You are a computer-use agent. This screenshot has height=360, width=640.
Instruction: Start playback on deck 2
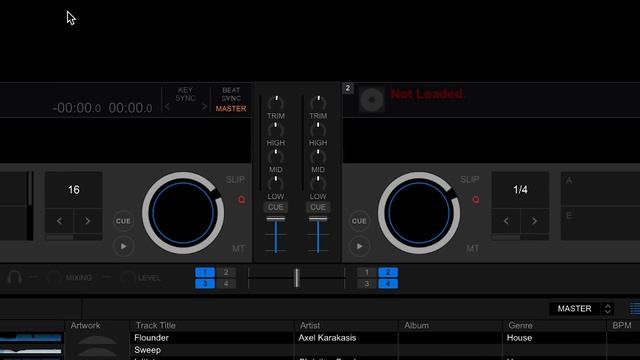[359, 247]
